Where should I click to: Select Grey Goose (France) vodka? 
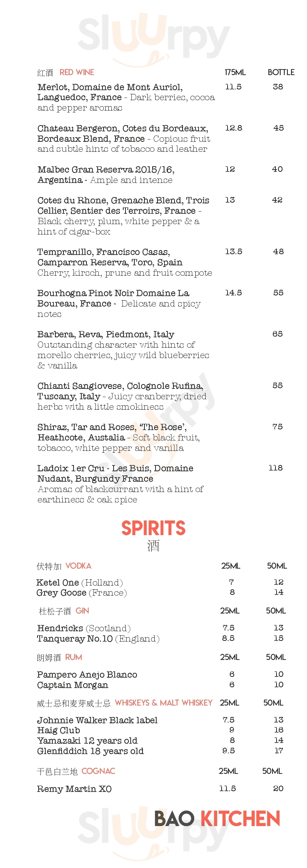click(x=82, y=593)
